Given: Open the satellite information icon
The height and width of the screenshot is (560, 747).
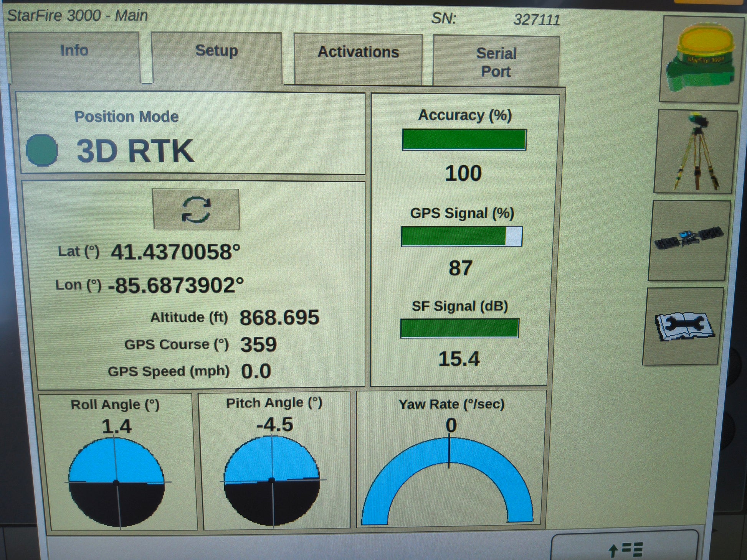Looking at the screenshot, I should (x=688, y=240).
